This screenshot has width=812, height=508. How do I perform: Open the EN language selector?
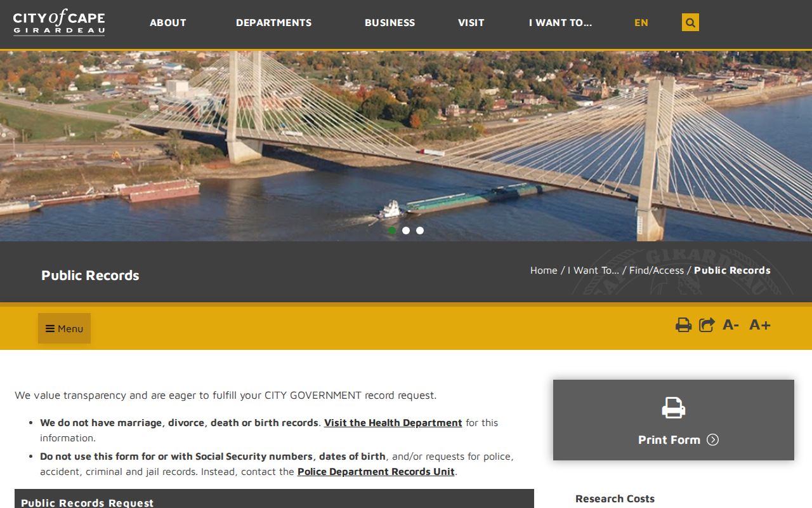tap(641, 23)
